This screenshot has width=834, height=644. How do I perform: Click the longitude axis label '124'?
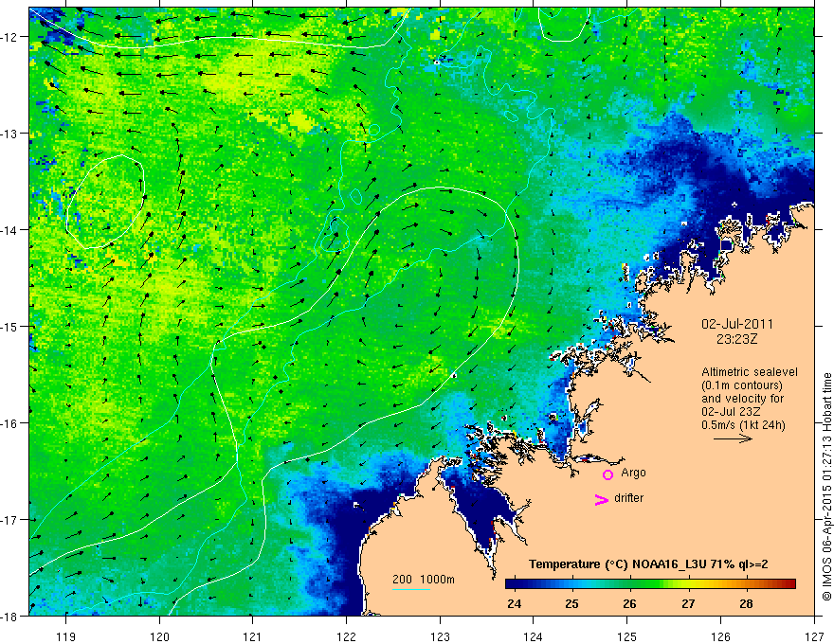534,636
